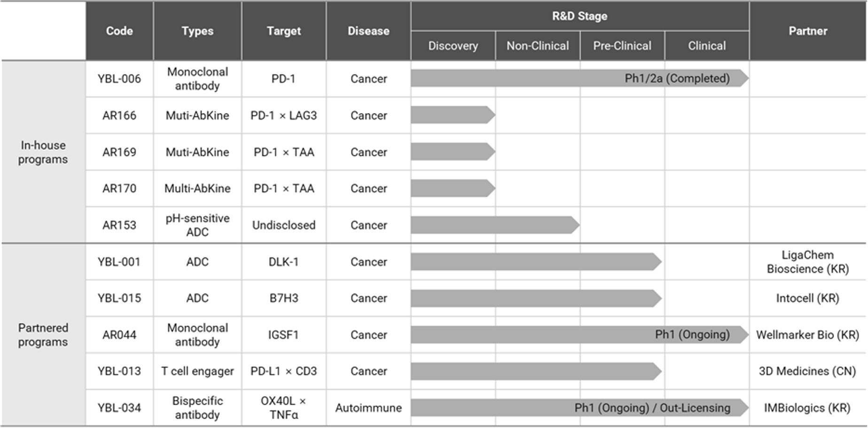Click the Discovery stage column header

tap(453, 46)
